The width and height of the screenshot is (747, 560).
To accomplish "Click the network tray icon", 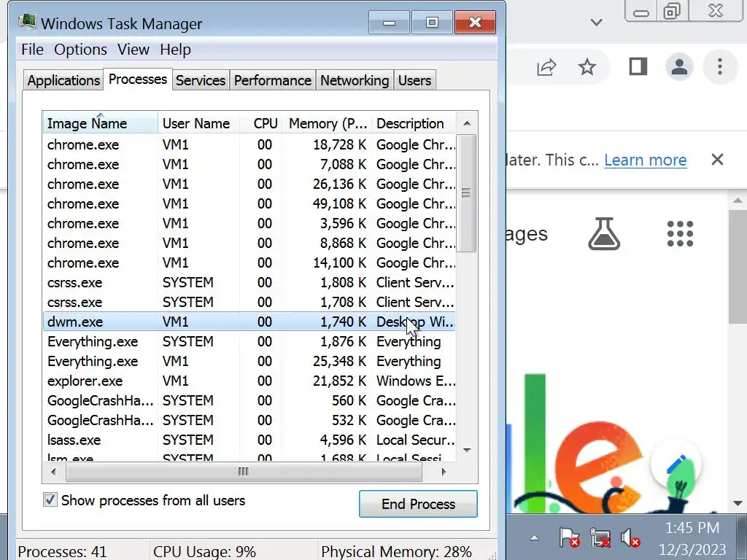I will 600,538.
